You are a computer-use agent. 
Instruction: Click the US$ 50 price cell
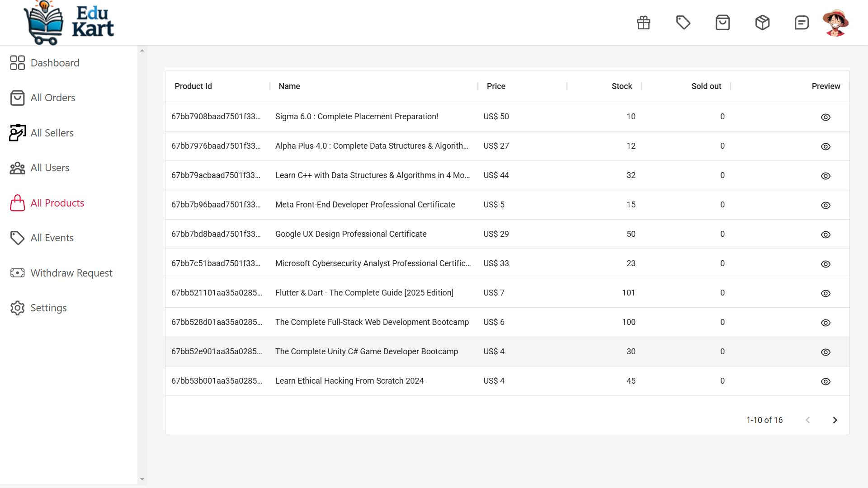point(496,117)
